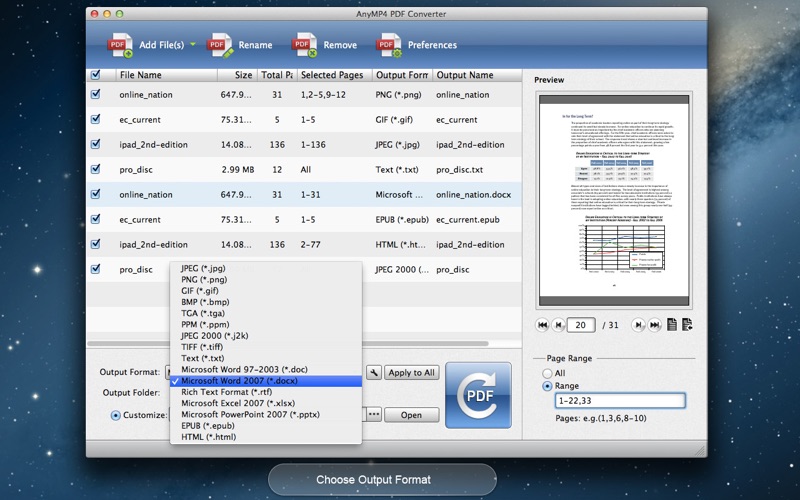Uncheck the online_nation PNG row checkbox

(x=95, y=94)
